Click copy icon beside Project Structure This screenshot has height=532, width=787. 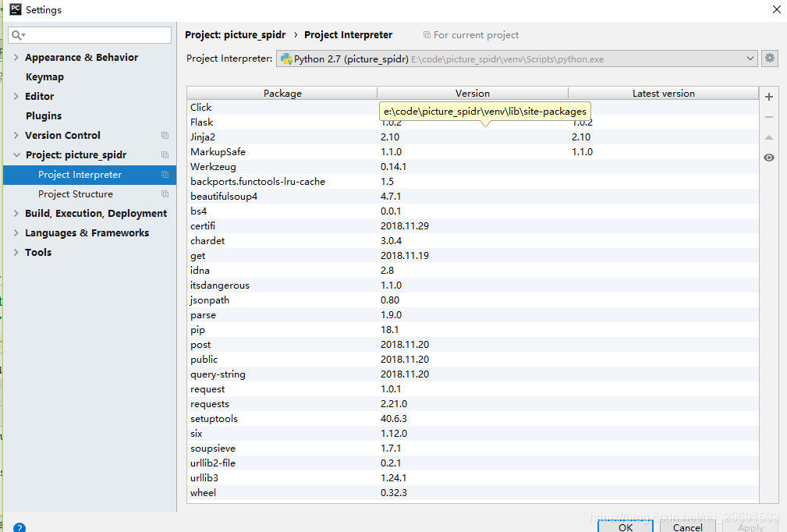coord(165,194)
